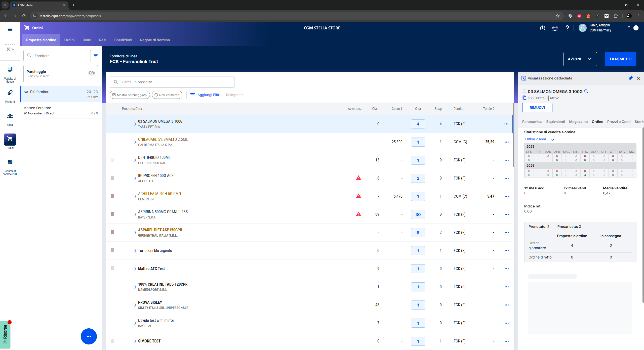Reload the browser page

(24, 16)
